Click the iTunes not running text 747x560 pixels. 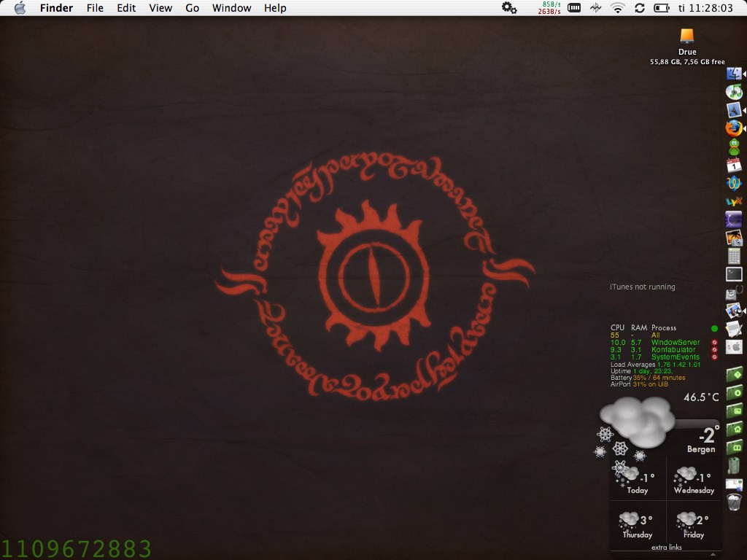click(x=642, y=287)
